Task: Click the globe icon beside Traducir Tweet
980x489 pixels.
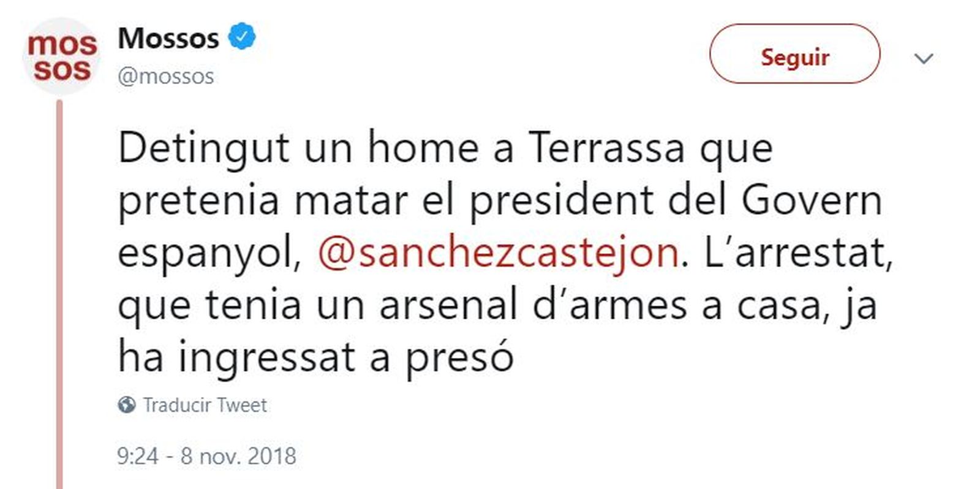Action: (x=127, y=405)
